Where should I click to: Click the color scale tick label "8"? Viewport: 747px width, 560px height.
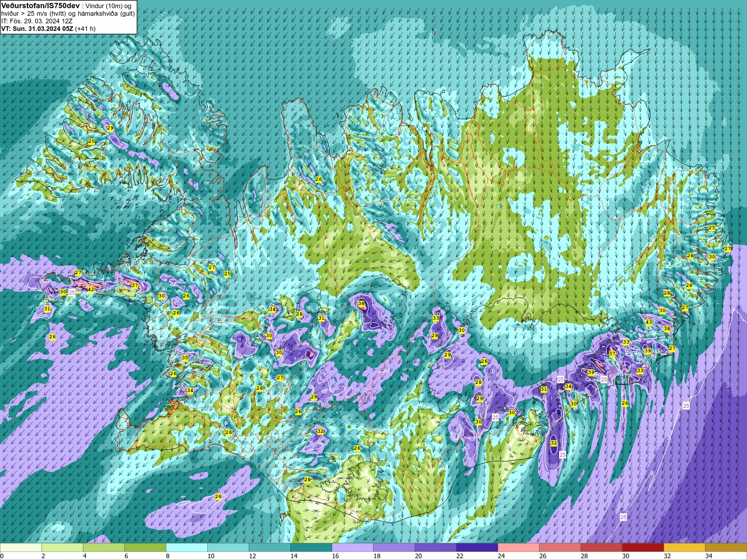[167, 556]
